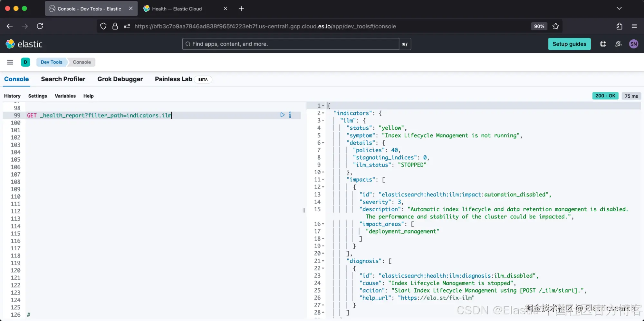Focus the Find apps search field
Image resolution: width=644 pixels, height=321 pixels.
(290, 44)
